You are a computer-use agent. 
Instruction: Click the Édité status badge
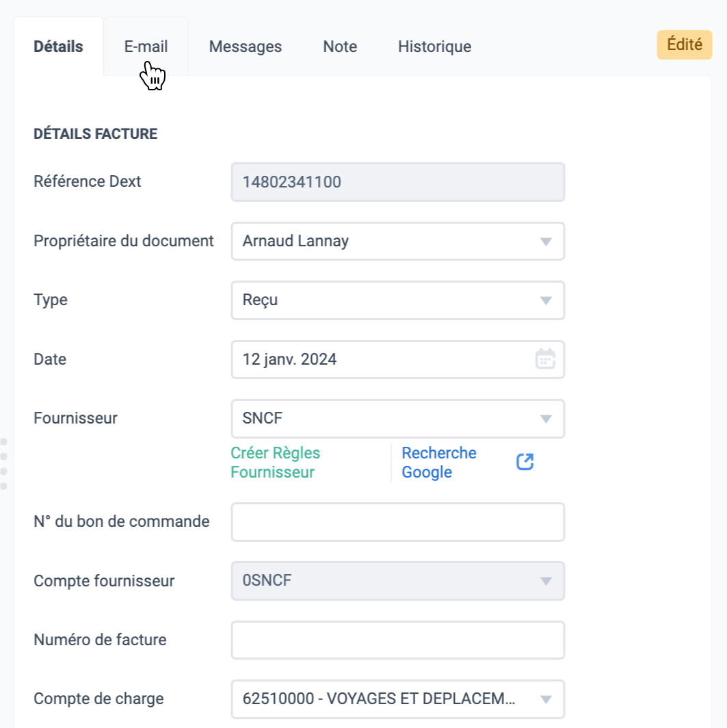pyautogui.click(x=685, y=44)
